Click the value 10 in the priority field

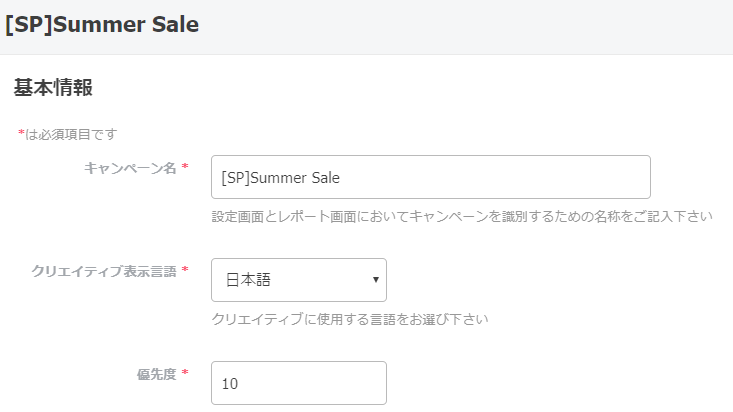pyautogui.click(x=230, y=383)
